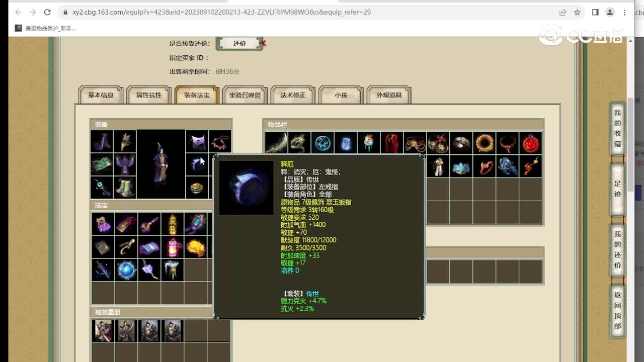Image resolution: width=644 pixels, height=362 pixels.
Task: Select the blue mask inventory item
Action: (x=461, y=166)
